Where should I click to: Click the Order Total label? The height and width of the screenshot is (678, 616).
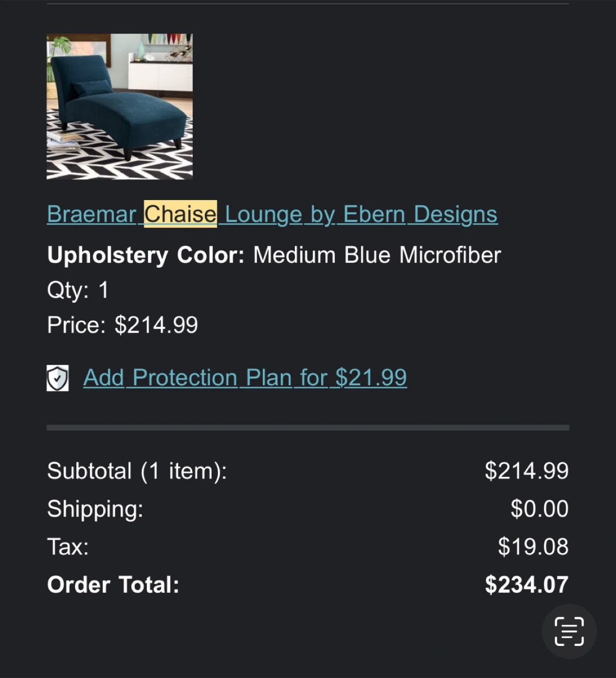coord(113,585)
